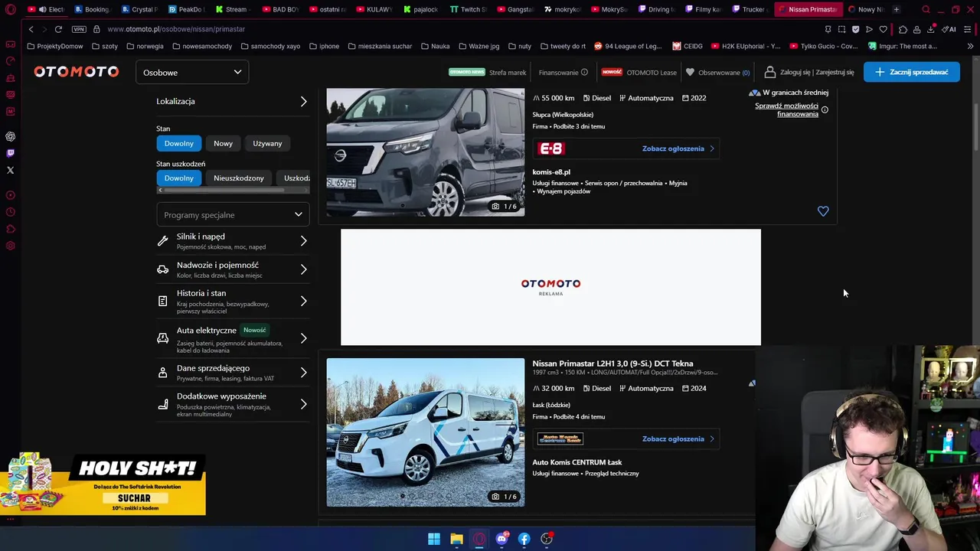Select Nowy condition filter
The height and width of the screenshot is (551, 980).
coord(223,143)
